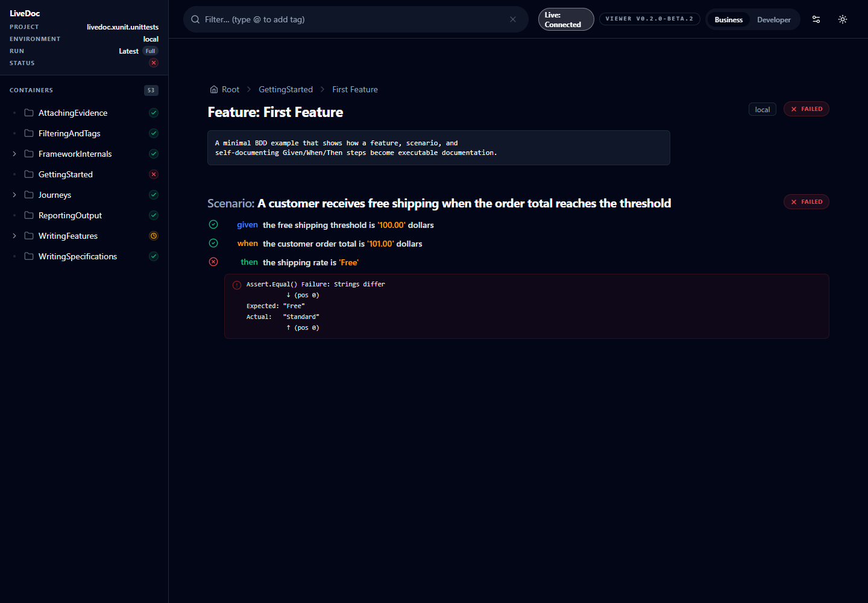868x603 pixels.
Task: Select the WritingFeatures folder icon
Action: pyautogui.click(x=29, y=236)
